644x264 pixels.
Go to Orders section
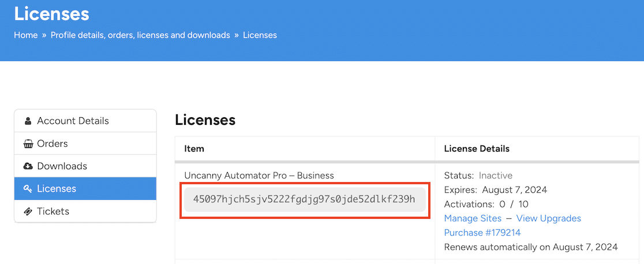pyautogui.click(x=53, y=143)
